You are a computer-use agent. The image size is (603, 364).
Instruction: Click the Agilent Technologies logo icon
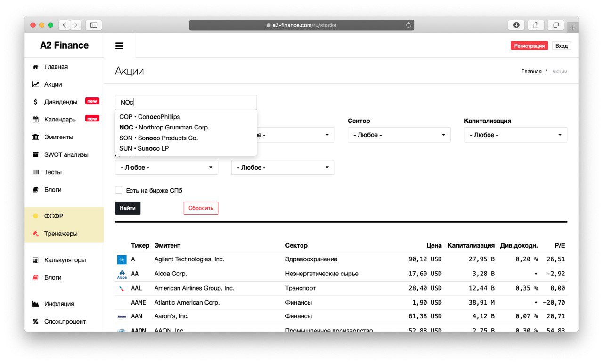(122, 259)
